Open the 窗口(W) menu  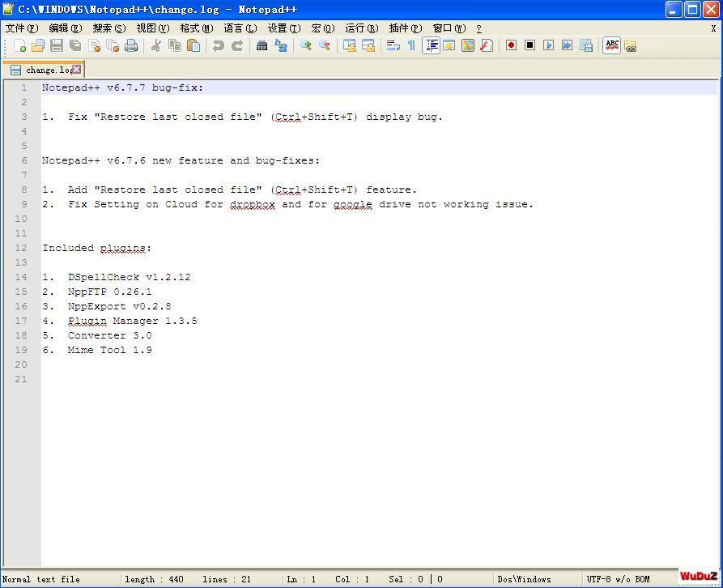coord(449,28)
